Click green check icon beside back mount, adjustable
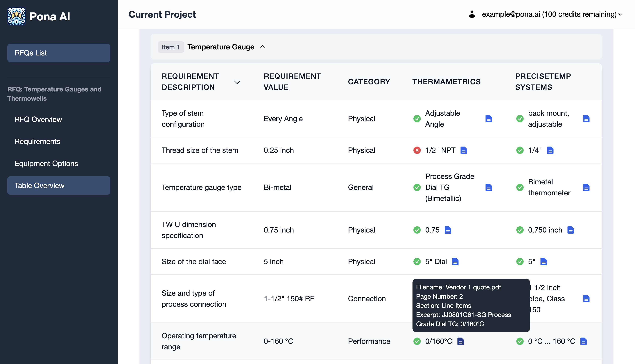Viewport: 635px width, 364px height. [x=520, y=119]
